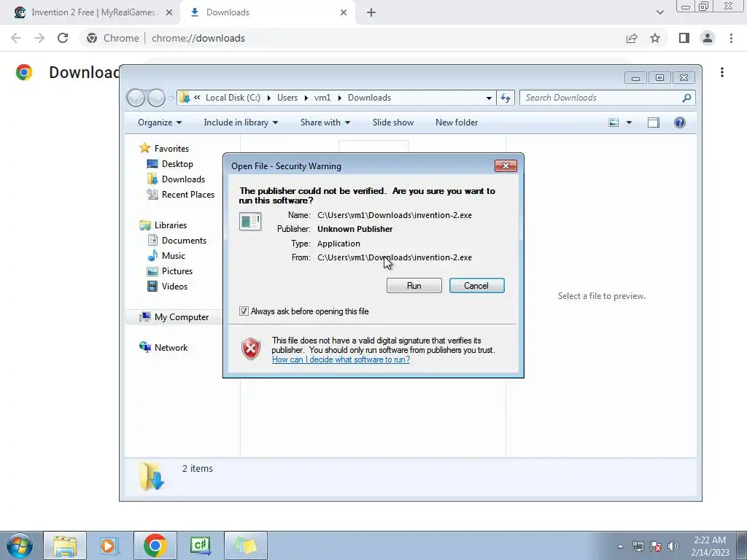Screen dimensions: 747x560
Task: Open Chrome tab search chevron
Action: [x=659, y=12]
